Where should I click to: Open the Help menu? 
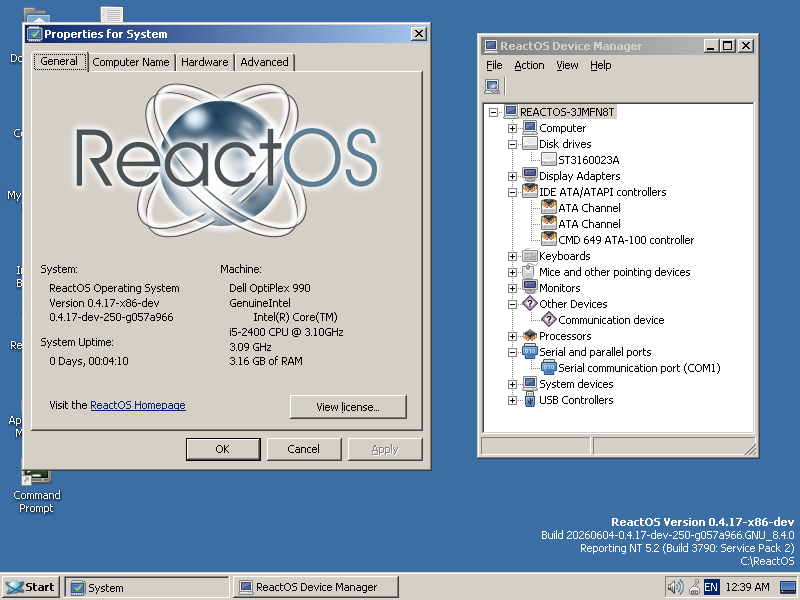[601, 65]
